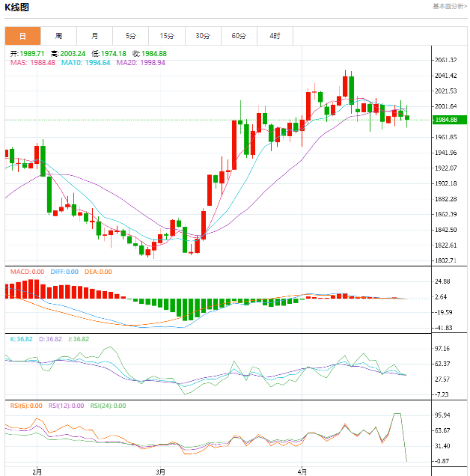470x476 pixels.
Task: Click the 2.64 MACD axis label
Action: [441, 297]
